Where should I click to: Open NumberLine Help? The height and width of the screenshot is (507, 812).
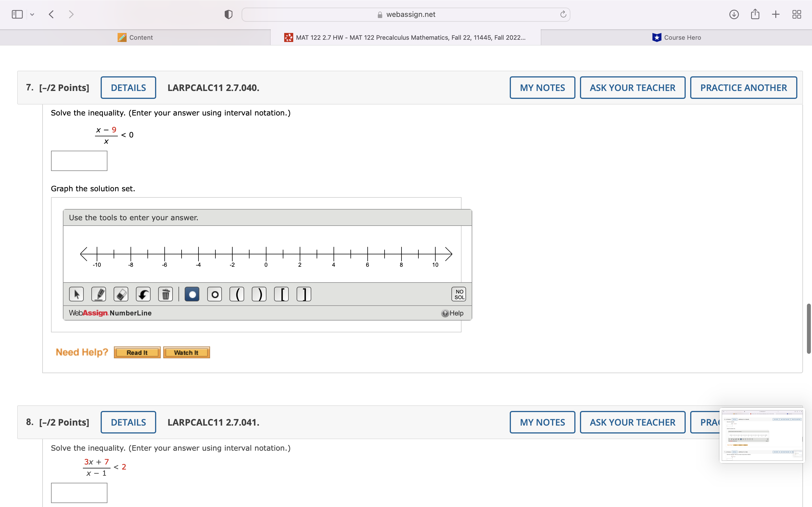[452, 313]
